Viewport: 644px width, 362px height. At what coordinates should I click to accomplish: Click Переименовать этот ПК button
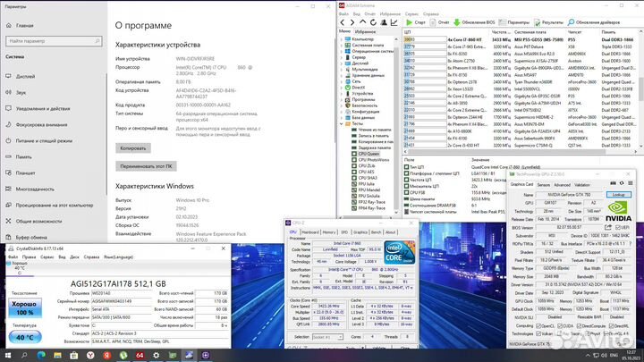[x=146, y=166]
